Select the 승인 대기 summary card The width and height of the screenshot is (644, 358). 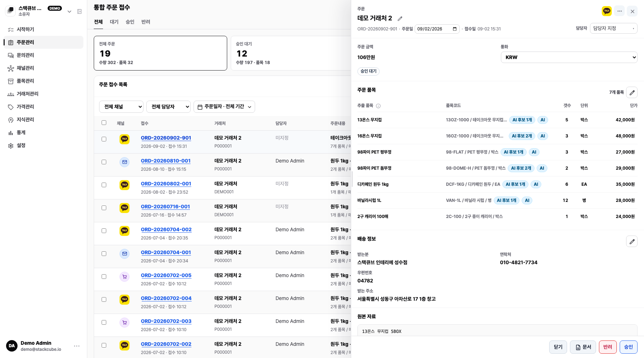tap(291, 53)
